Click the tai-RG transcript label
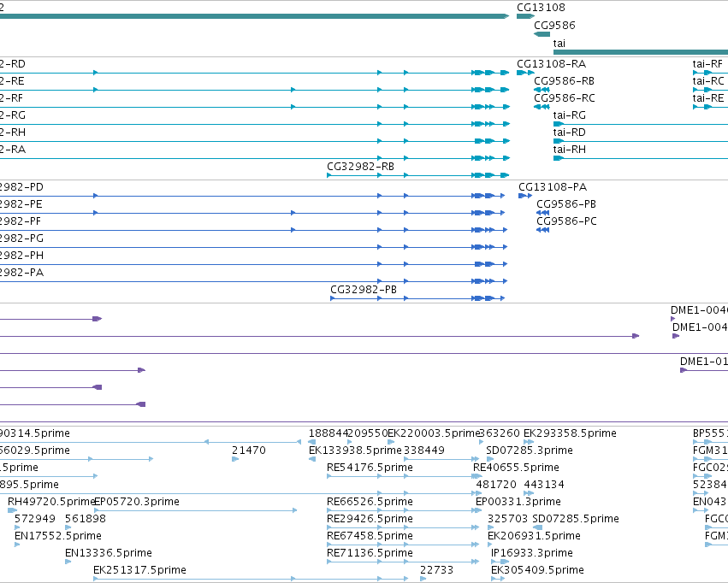 [569, 115]
